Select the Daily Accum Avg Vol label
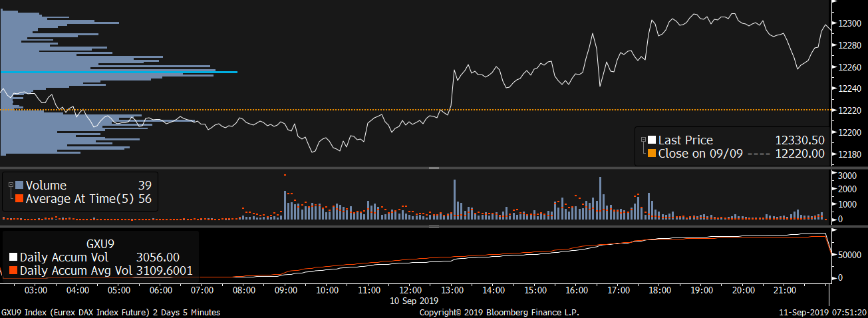The width and height of the screenshot is (868, 318). click(x=76, y=271)
